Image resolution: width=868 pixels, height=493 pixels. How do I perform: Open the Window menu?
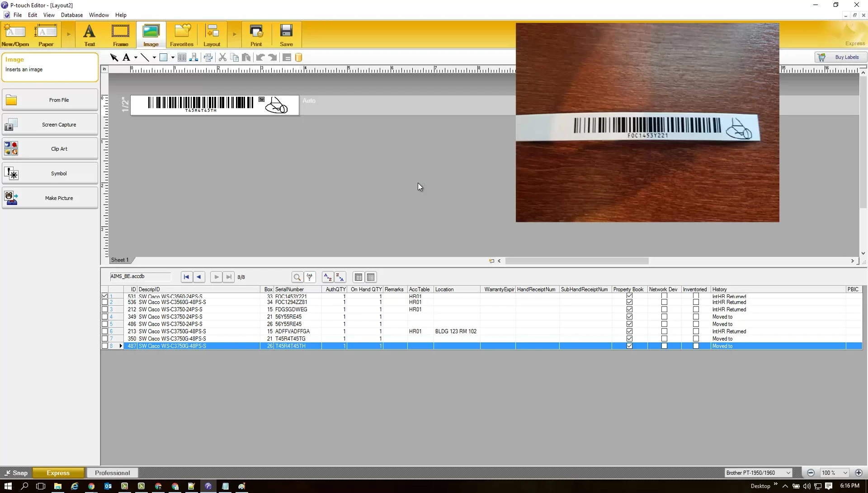[x=99, y=15]
